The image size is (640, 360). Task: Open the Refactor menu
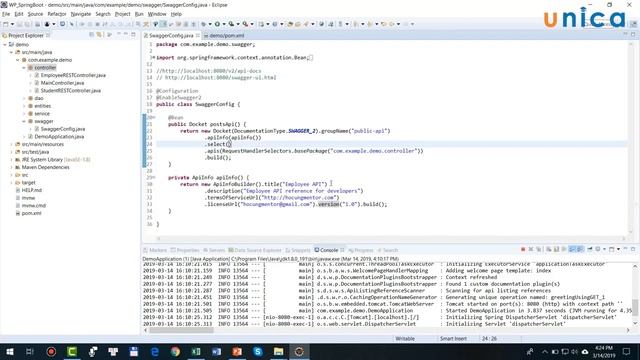coord(57,14)
